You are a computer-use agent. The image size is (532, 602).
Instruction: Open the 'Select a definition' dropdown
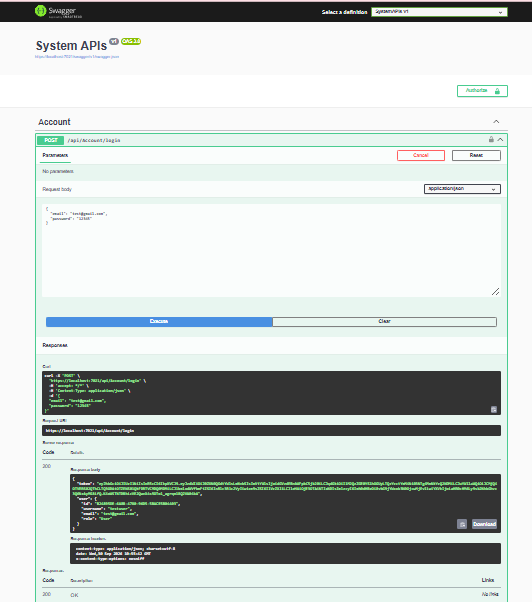(x=439, y=12)
